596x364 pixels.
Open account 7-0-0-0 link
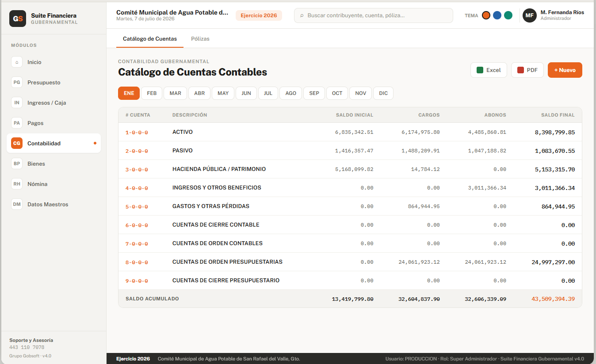137,244
